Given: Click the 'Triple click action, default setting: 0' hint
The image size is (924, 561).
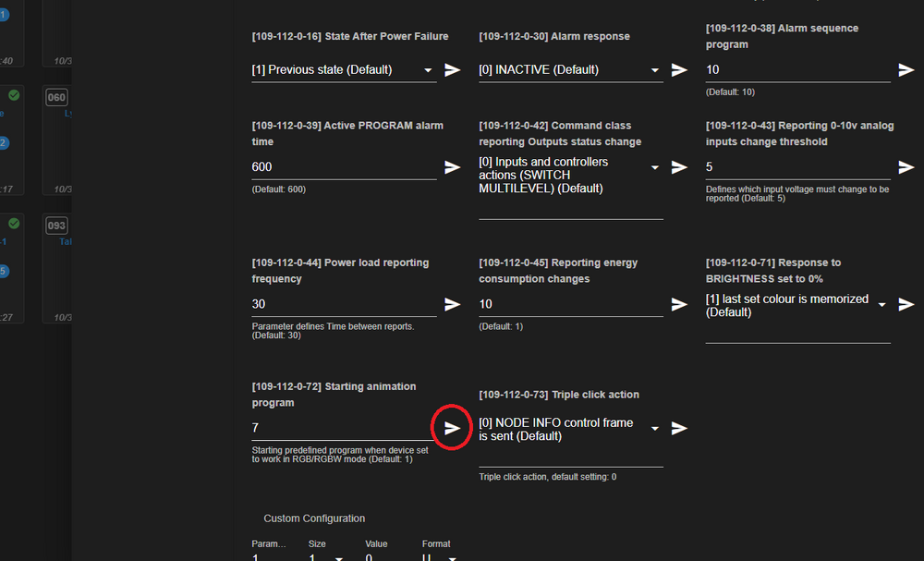Looking at the screenshot, I should [547, 477].
